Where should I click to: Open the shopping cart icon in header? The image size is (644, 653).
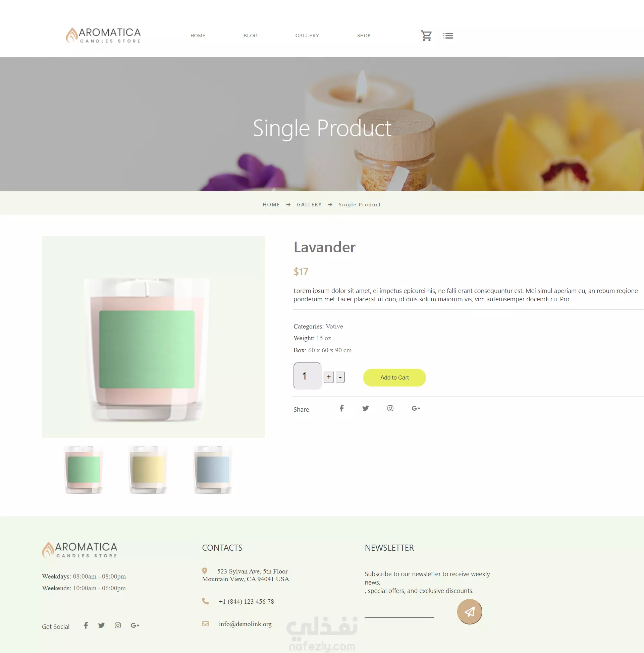point(426,36)
